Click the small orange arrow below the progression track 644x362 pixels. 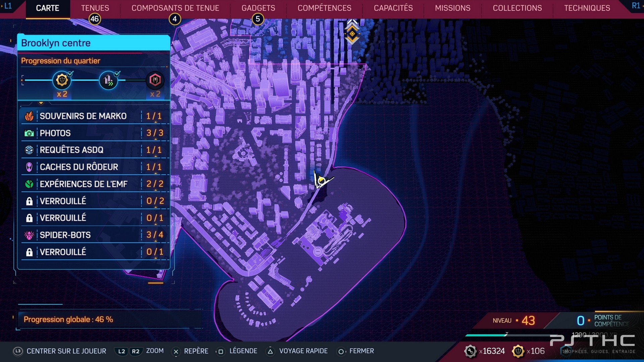click(x=41, y=103)
